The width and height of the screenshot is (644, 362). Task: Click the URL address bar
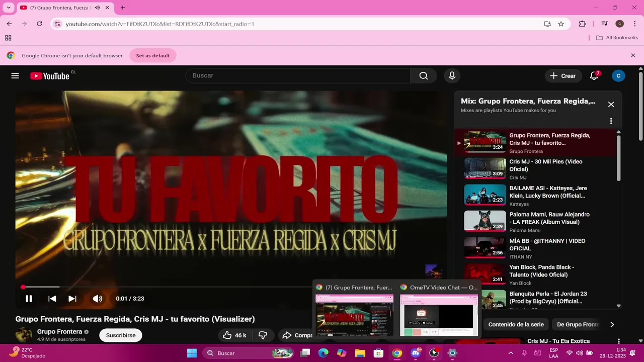tap(302, 24)
